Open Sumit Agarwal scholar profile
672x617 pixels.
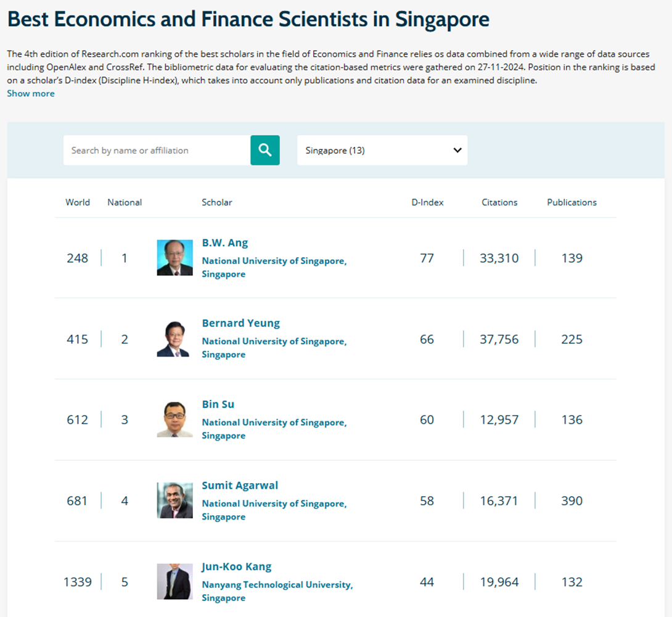(240, 486)
